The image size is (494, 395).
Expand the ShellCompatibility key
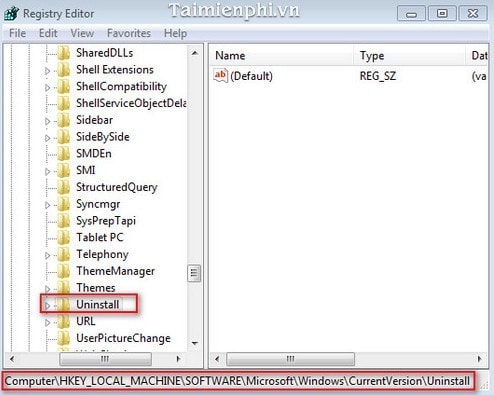(x=48, y=87)
